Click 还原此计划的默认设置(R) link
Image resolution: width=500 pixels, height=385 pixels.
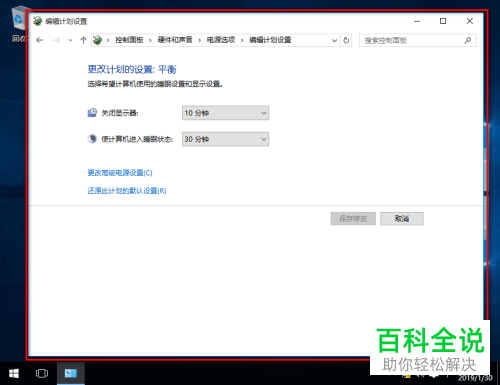click(x=127, y=191)
